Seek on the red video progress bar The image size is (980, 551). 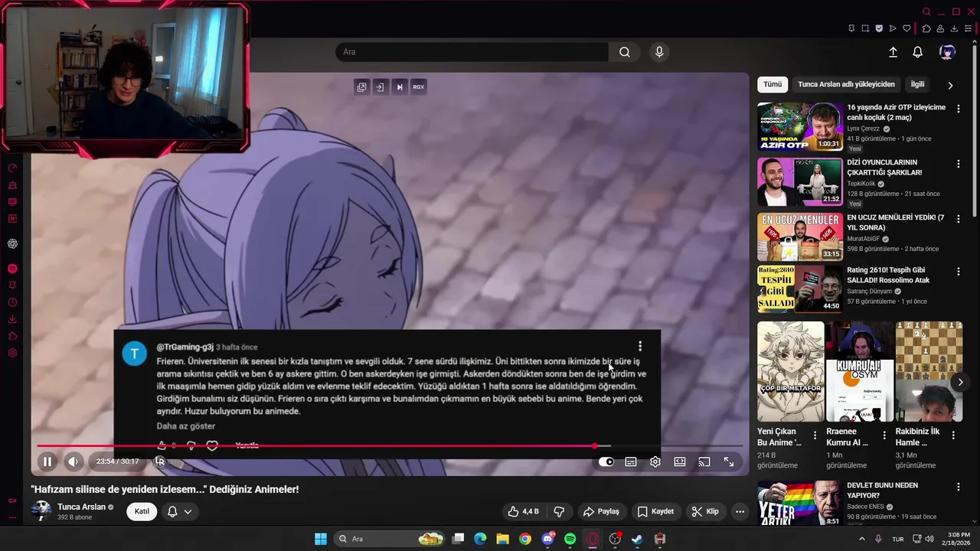point(390,445)
